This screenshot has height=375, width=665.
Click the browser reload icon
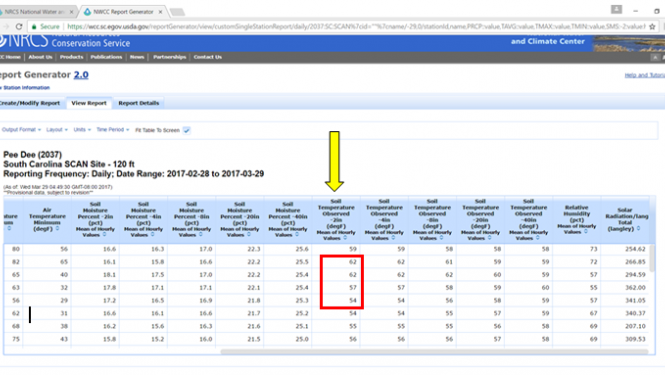19,26
